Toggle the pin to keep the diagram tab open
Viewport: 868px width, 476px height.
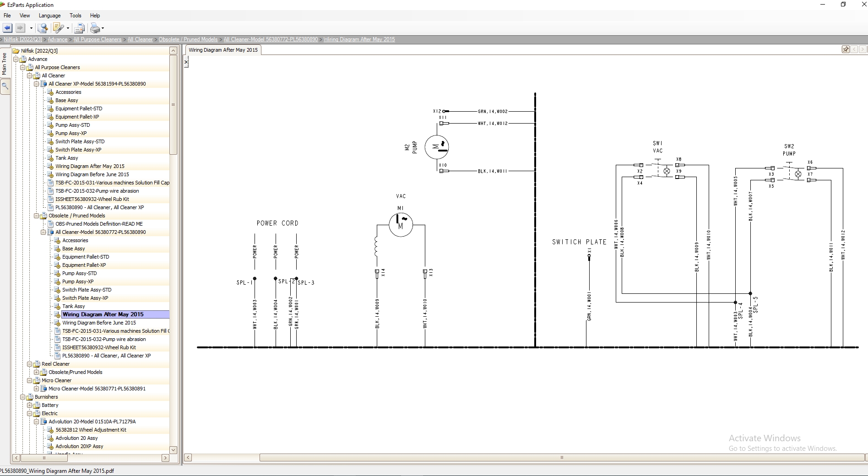[845, 49]
